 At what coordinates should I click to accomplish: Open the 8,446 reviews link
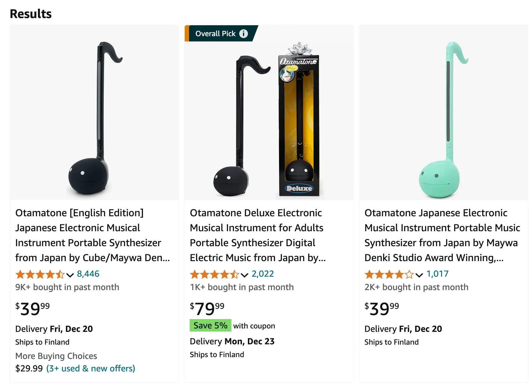(88, 274)
